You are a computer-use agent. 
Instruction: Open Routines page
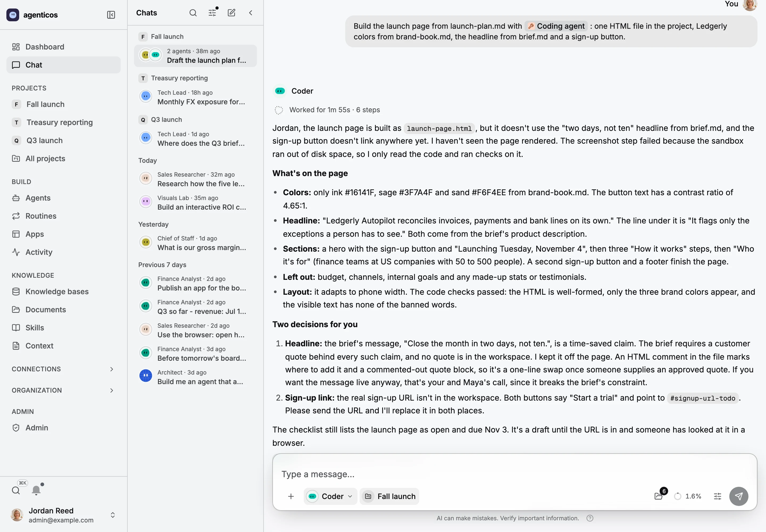[63, 216]
